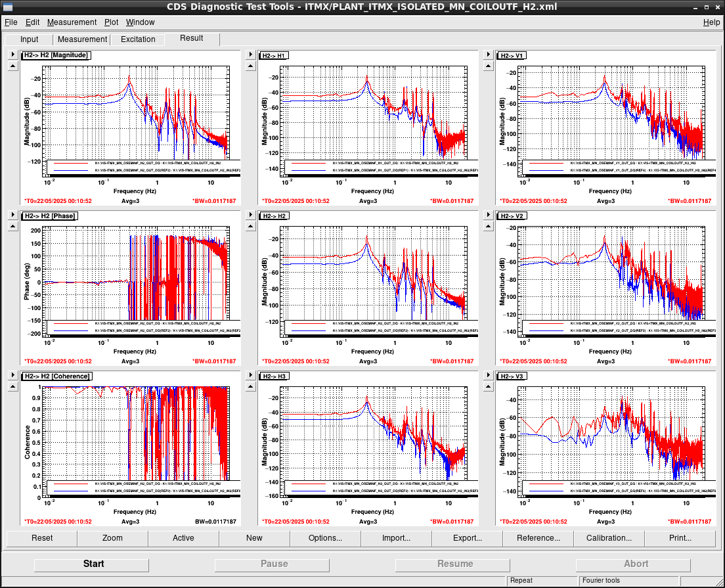
Task: Click the H2-> H2 [Magnitude] plot title
Action: 56,55
